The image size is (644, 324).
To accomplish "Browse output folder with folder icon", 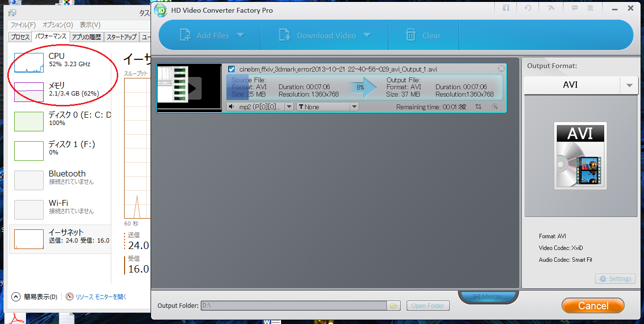I will pos(394,306).
